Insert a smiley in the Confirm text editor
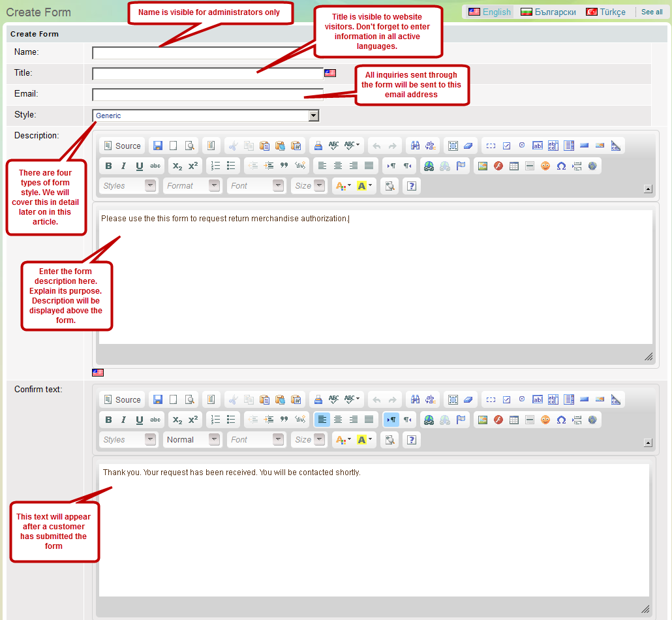 (x=545, y=420)
